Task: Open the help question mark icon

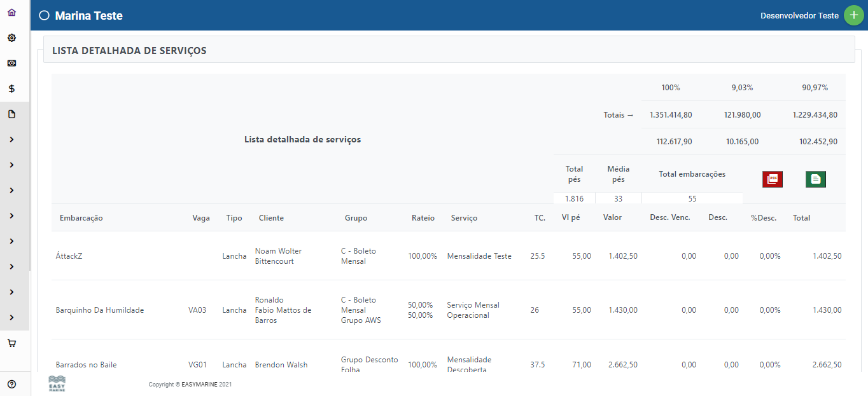Action: click(11, 383)
